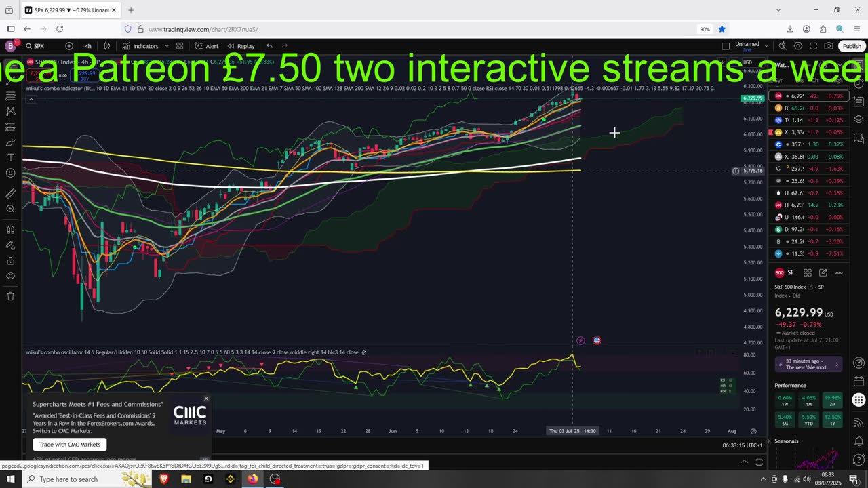Screen dimensions: 868x488
Task: Toggle stay in drawing mode
Action: [10, 245]
